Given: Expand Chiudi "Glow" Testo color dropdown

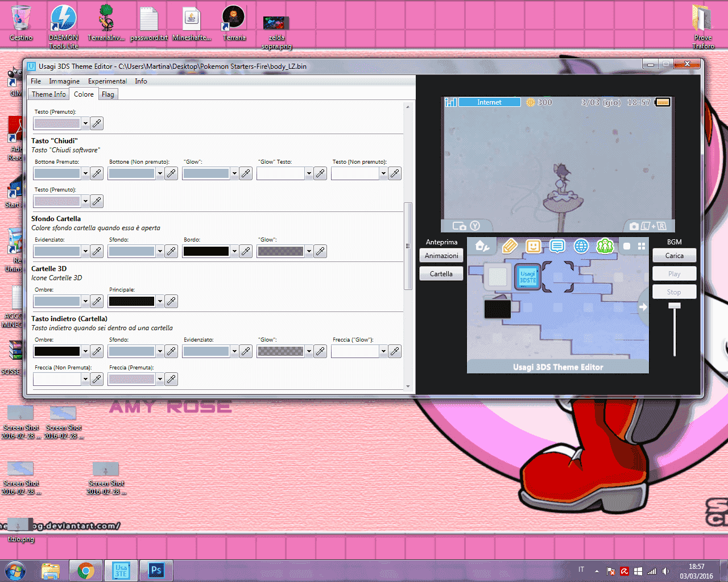Looking at the screenshot, I should coord(309,173).
